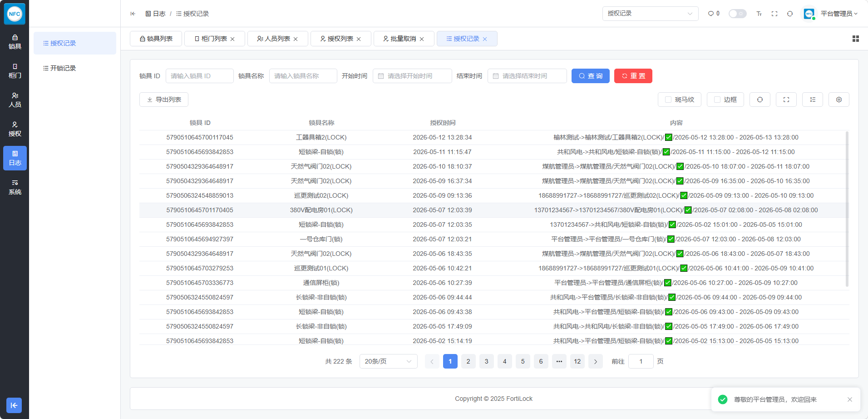Go to the next page arrow

596,361
